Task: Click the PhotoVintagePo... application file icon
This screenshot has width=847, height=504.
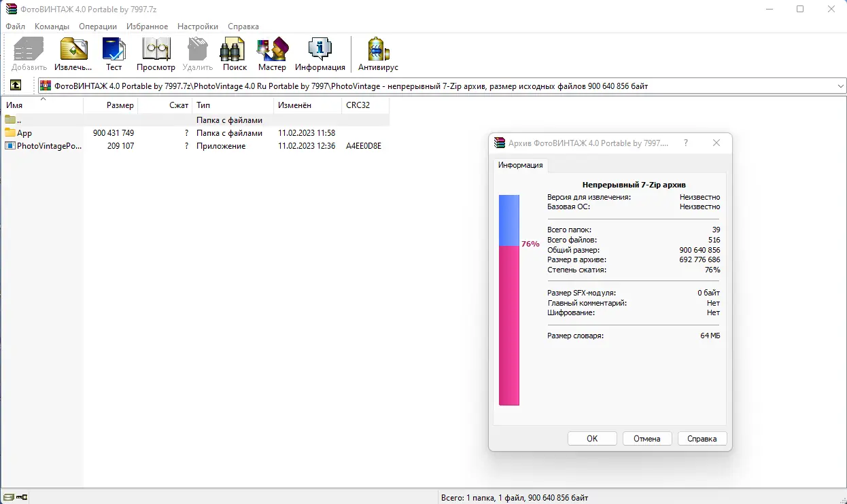Action: click(10, 145)
